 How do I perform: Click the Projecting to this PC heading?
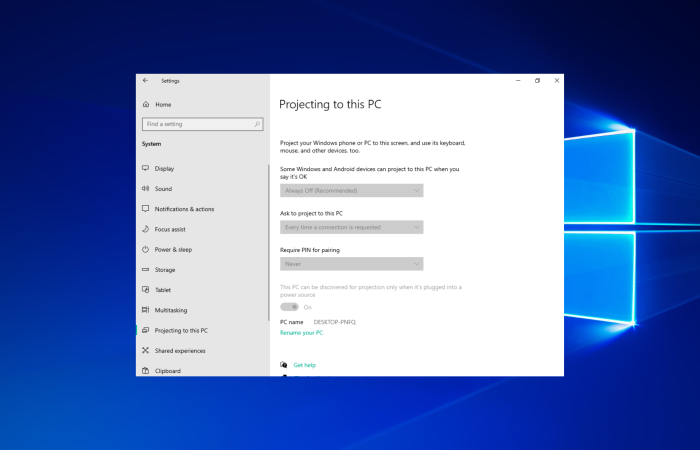[x=330, y=104]
